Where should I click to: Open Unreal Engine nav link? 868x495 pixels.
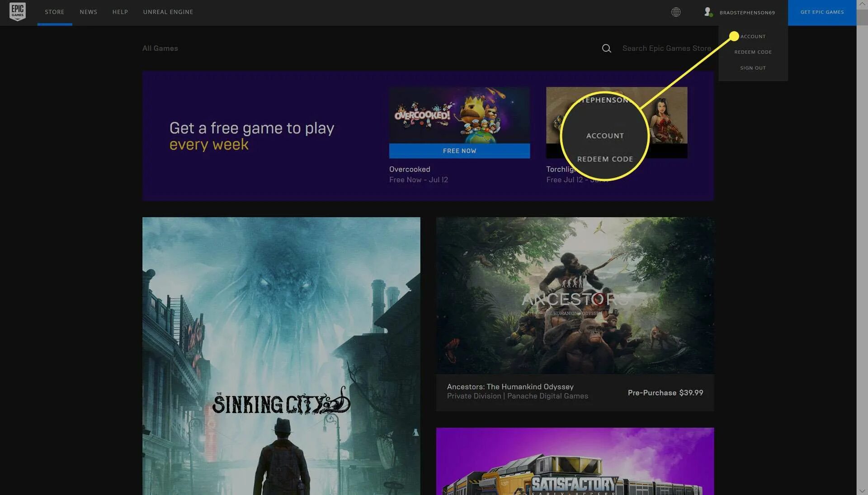click(168, 12)
